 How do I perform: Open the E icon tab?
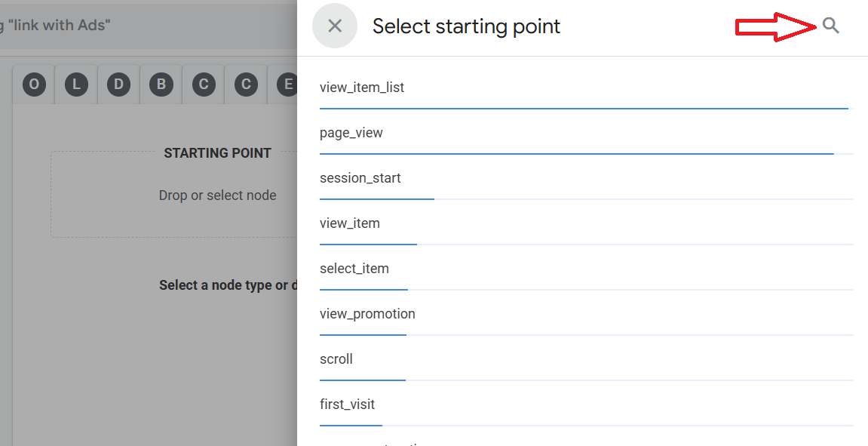tap(287, 85)
